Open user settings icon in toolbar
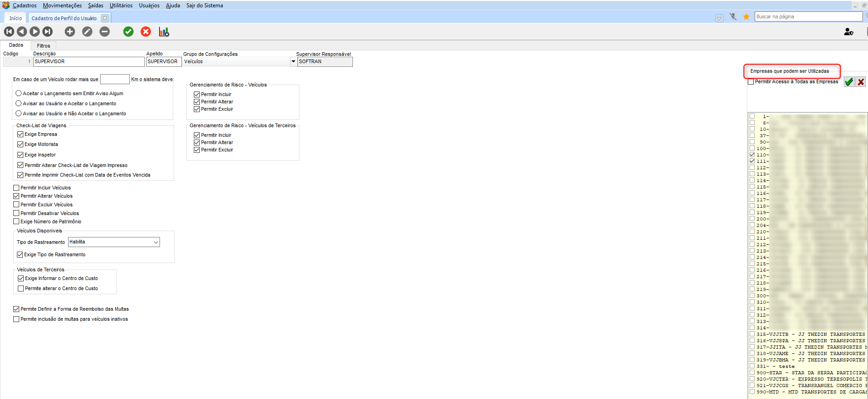This screenshot has height=399, width=868. 848,32
